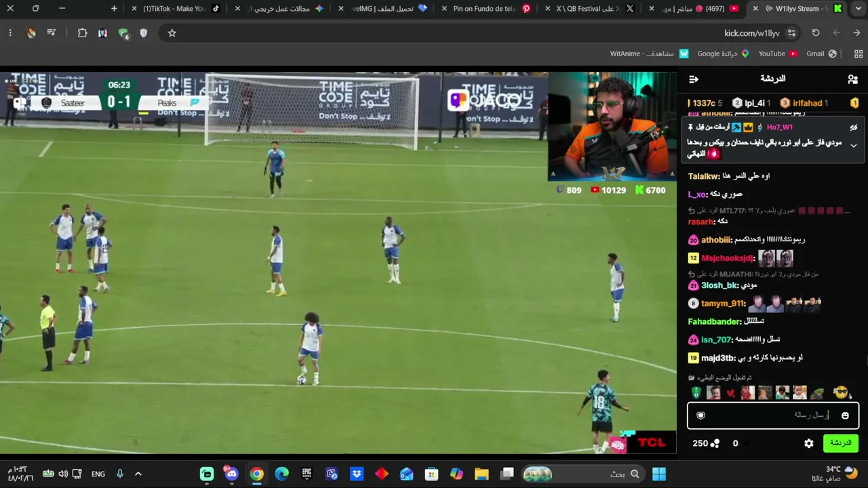Select irlfahad in the chat leaderboard
This screenshot has height=488, width=868.
804,103
